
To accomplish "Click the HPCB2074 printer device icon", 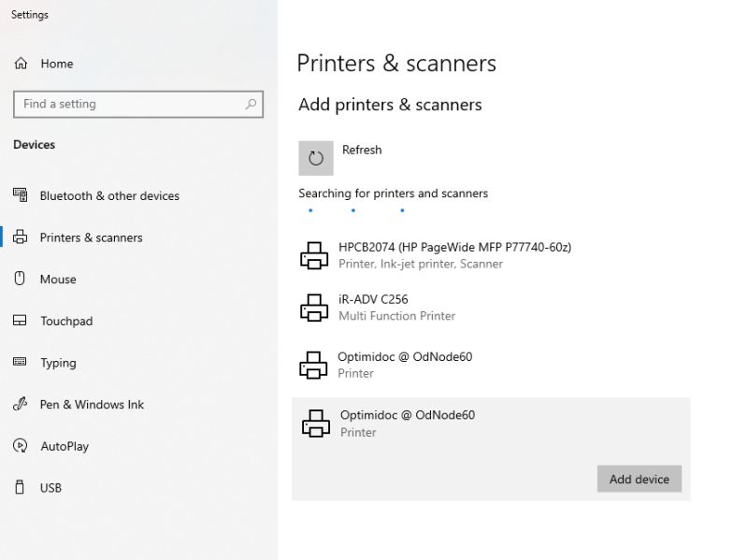I will point(315,254).
